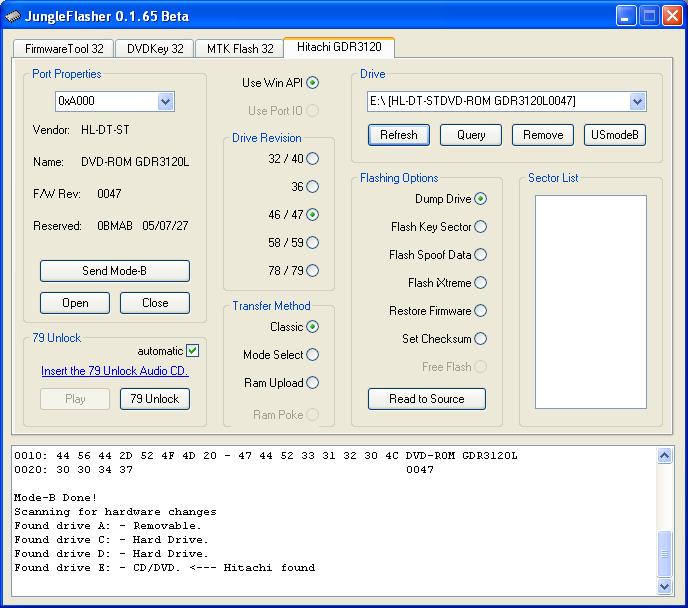Click the log scrollbar up arrow
The height and width of the screenshot is (608, 688).
664,456
